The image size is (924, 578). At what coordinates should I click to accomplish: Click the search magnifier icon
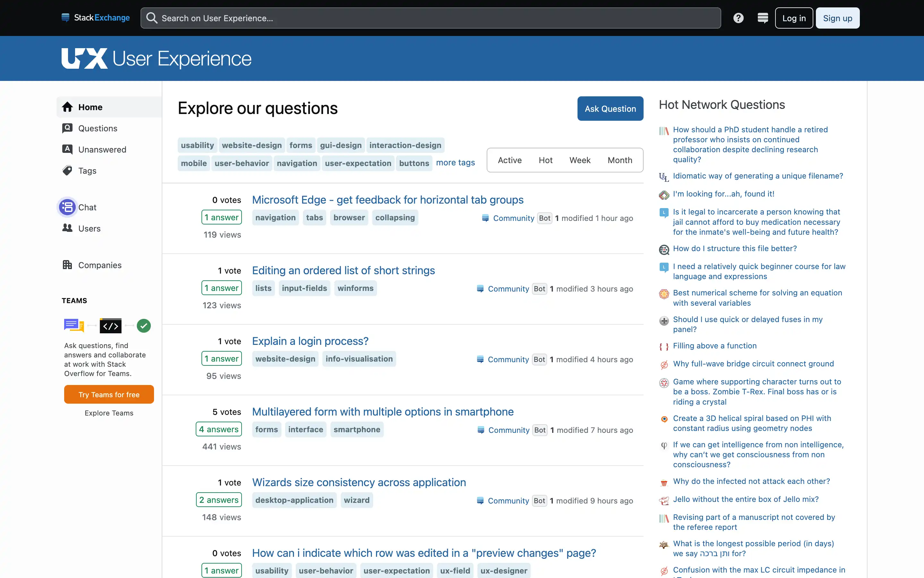click(x=151, y=18)
